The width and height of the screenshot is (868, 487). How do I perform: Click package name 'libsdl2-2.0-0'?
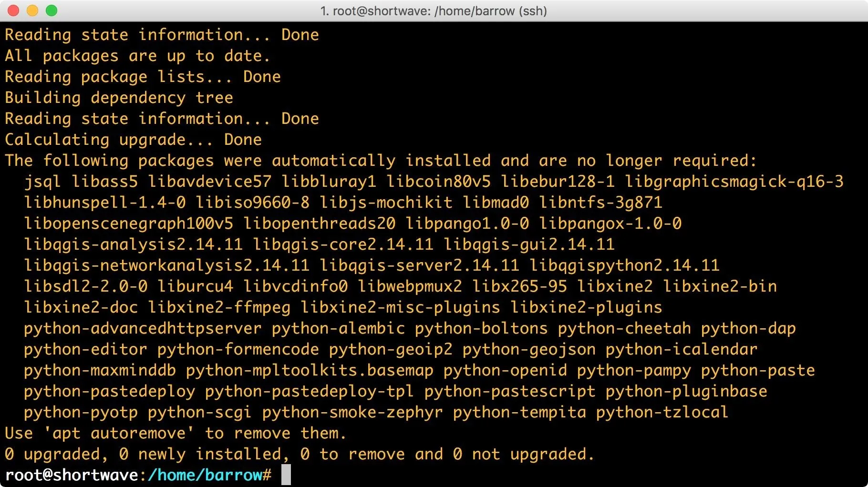point(86,286)
